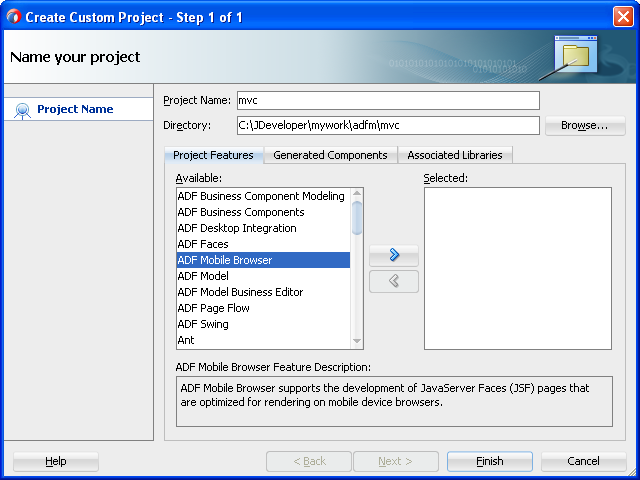Click inside the empty Selected list box
The width and height of the screenshot is (640, 480).
click(x=518, y=269)
